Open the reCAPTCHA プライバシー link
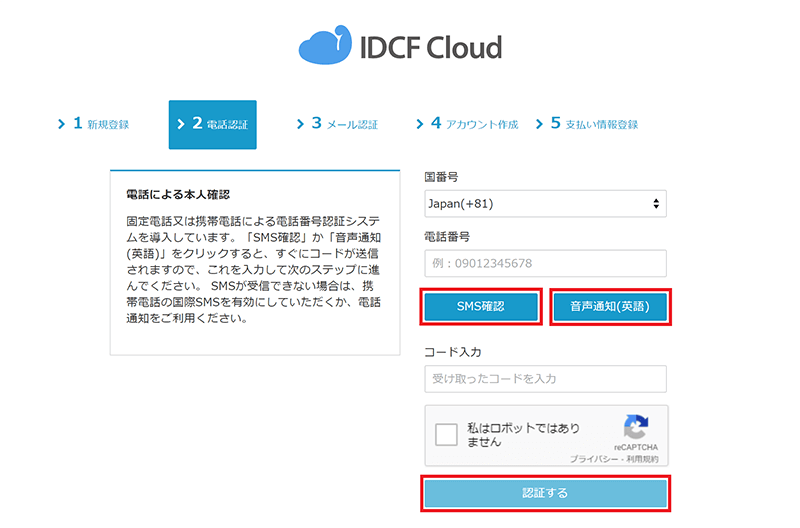The height and width of the screenshot is (528, 800). point(591,458)
